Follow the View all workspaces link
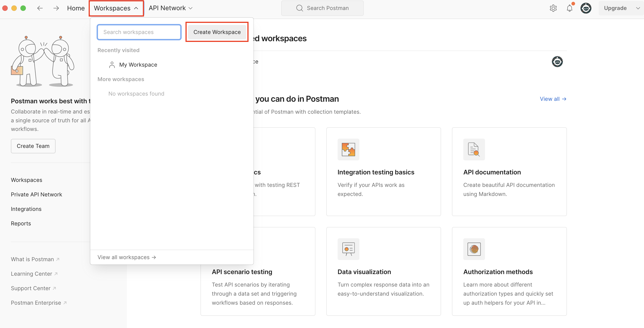This screenshot has height=328, width=644. 127,257
